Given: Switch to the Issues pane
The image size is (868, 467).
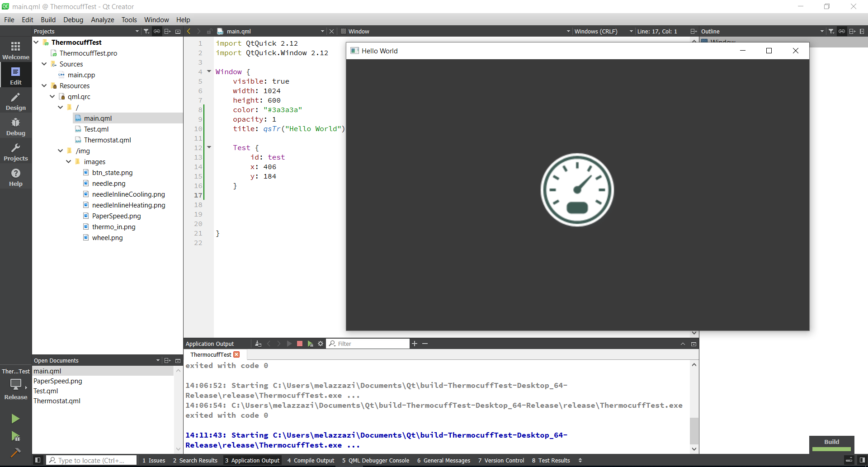Looking at the screenshot, I should [154, 460].
